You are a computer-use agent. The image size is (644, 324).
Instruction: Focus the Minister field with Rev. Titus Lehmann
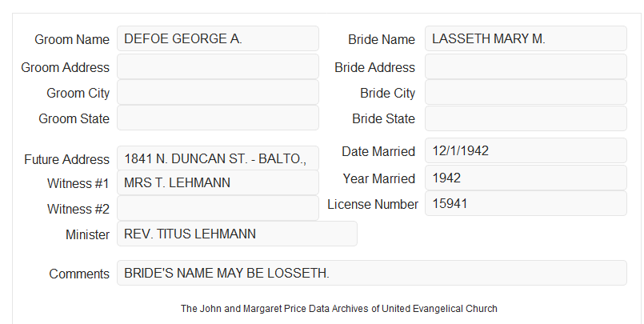click(x=237, y=234)
